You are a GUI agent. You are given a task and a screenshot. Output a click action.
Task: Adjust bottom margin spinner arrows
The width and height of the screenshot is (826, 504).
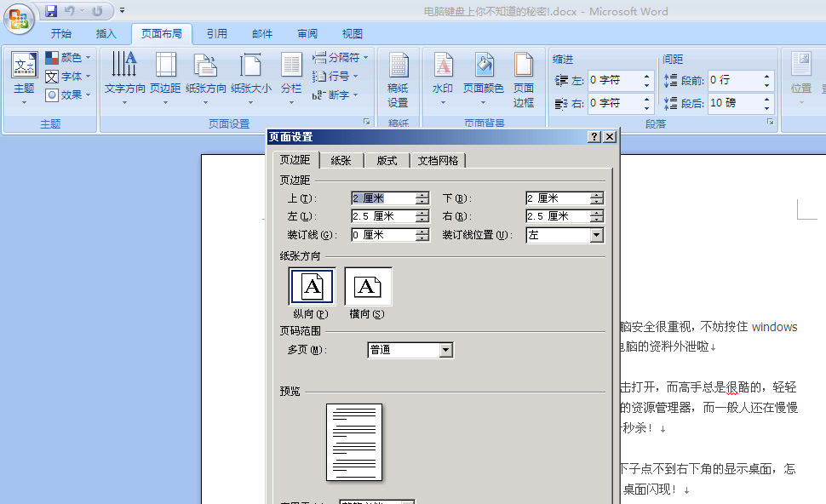click(597, 198)
